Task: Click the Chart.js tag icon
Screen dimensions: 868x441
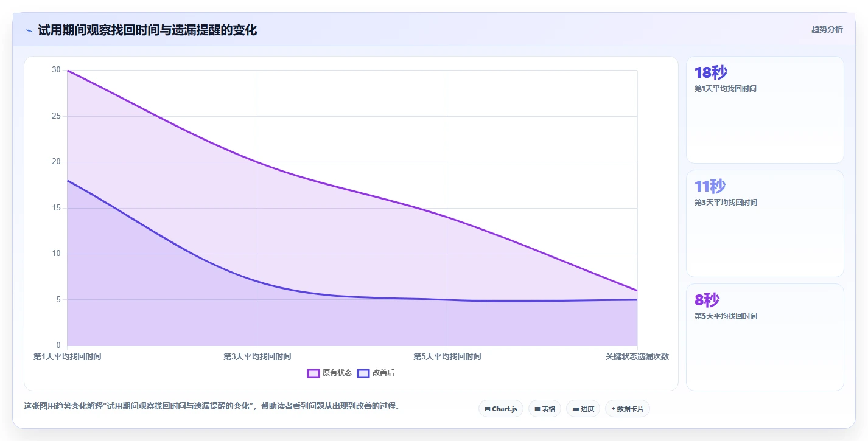Action: (x=488, y=409)
